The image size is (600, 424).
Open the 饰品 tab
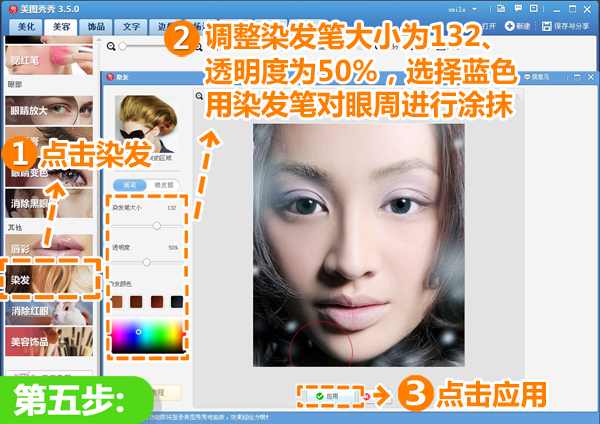[96, 27]
